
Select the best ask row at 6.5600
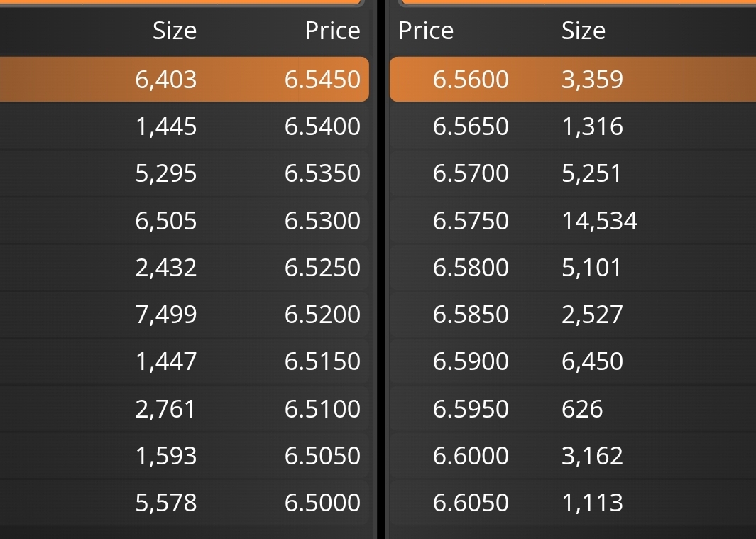[573, 79]
